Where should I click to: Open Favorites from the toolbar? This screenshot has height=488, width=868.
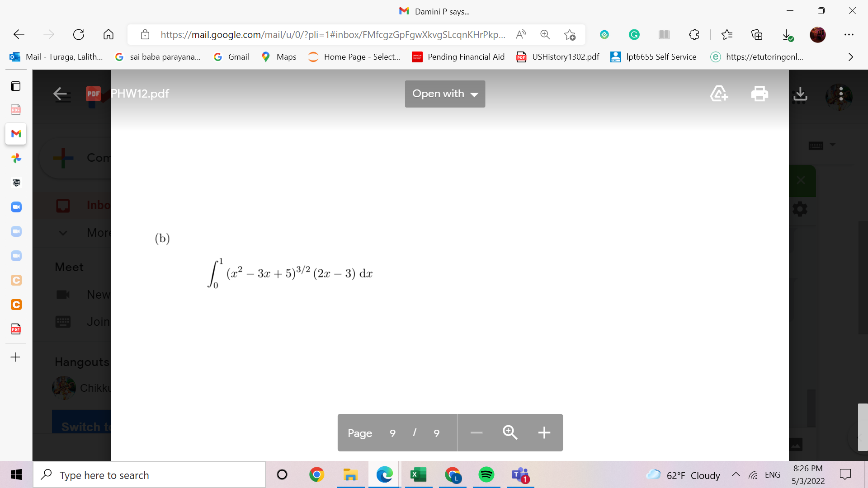click(727, 34)
